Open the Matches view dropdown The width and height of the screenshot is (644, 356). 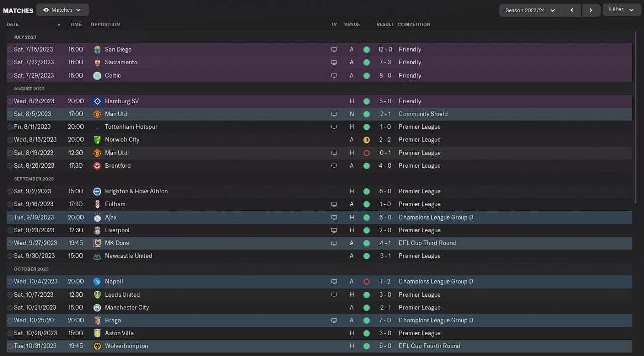[x=62, y=10]
